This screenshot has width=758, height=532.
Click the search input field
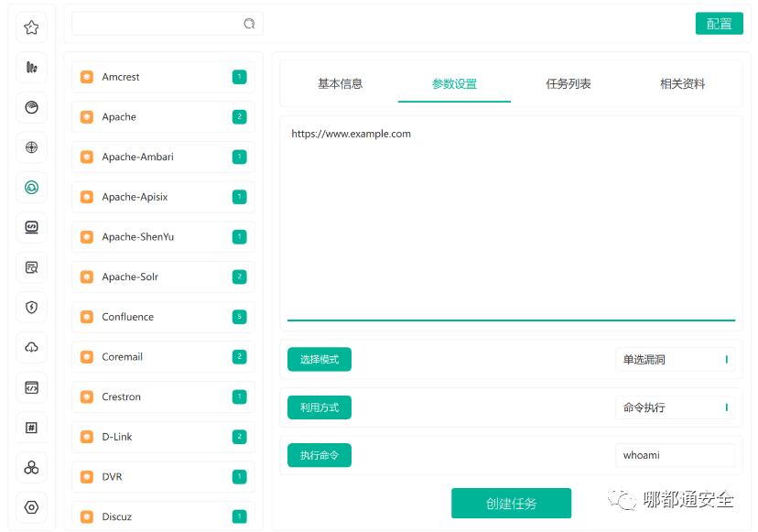(x=168, y=24)
